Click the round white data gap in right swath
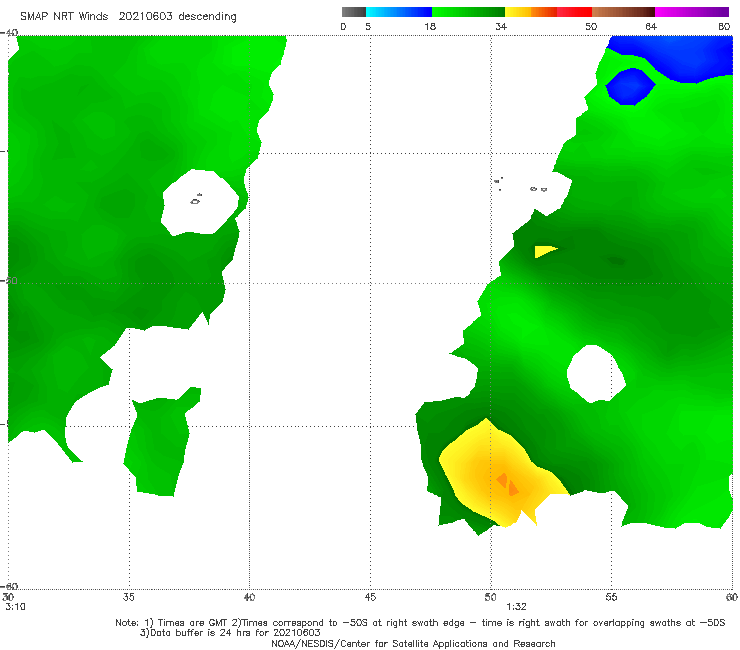740x650 pixels. (596, 374)
